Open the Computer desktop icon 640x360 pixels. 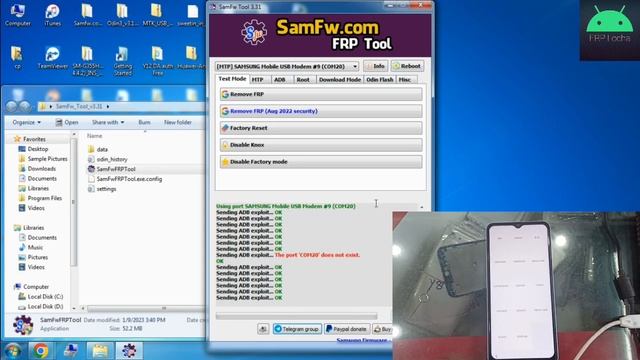coord(18,15)
